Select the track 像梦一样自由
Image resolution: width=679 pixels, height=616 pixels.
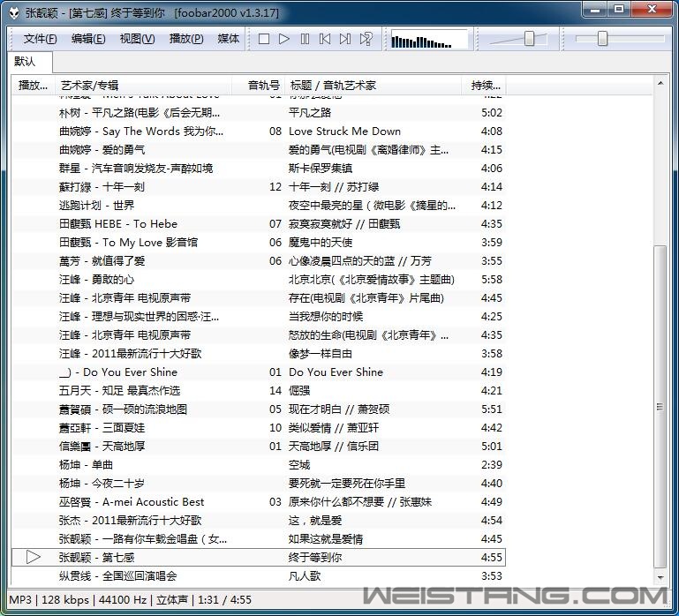[259, 354]
